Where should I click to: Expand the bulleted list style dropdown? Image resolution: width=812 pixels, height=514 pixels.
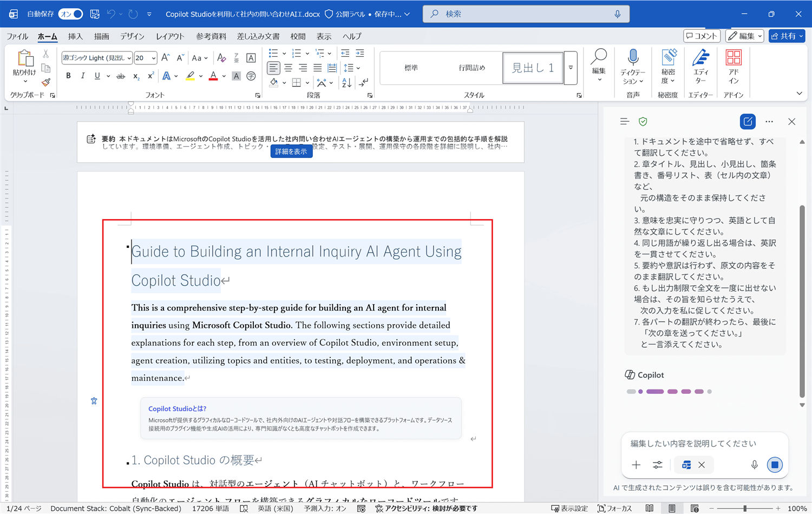pyautogui.click(x=284, y=53)
